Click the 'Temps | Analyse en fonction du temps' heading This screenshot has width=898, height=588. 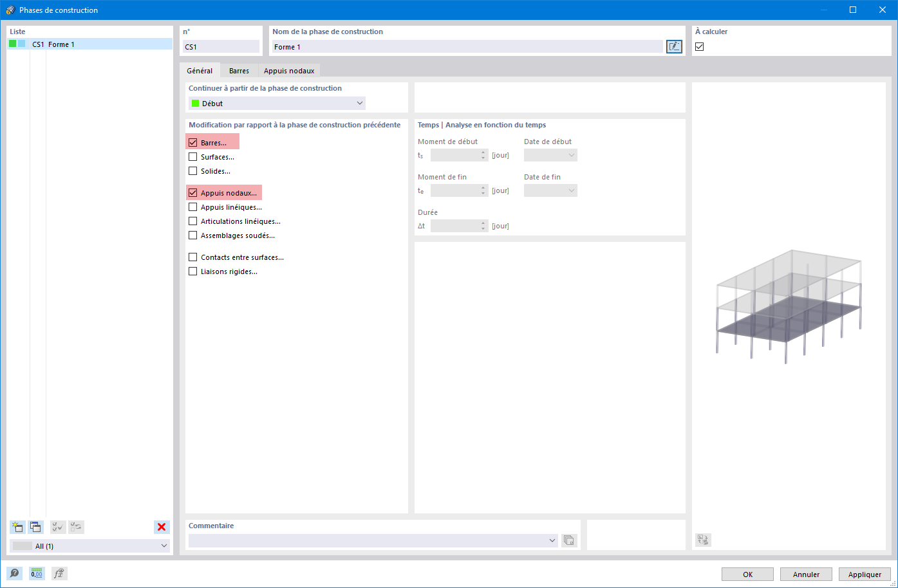482,125
